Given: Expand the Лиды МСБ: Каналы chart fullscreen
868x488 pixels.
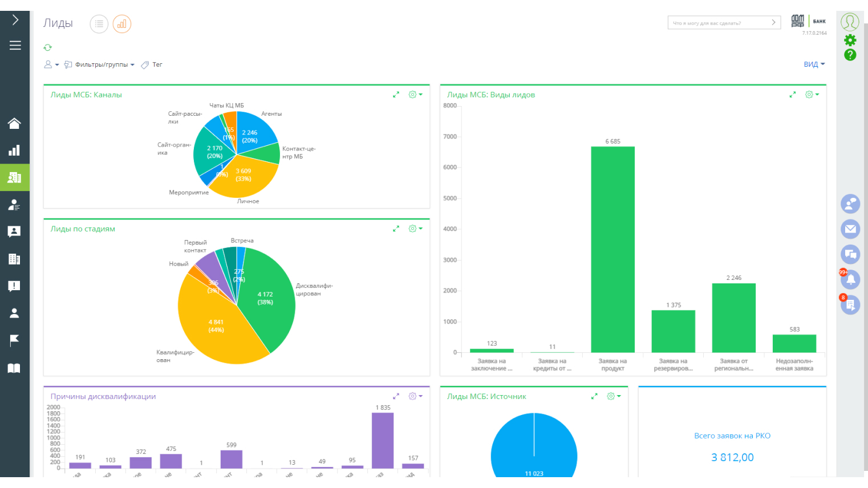Looking at the screenshot, I should pos(396,95).
